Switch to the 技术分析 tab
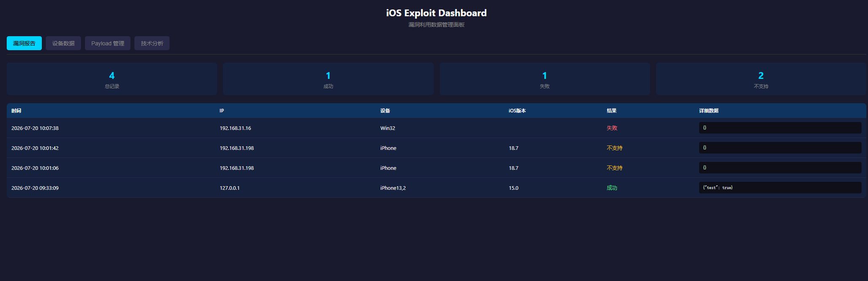This screenshot has width=868, height=281. pyautogui.click(x=152, y=43)
